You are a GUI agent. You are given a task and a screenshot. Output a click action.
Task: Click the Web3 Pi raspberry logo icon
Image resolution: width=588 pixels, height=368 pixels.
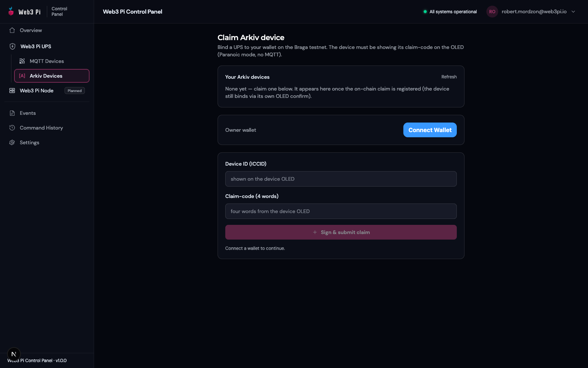coord(11,11)
